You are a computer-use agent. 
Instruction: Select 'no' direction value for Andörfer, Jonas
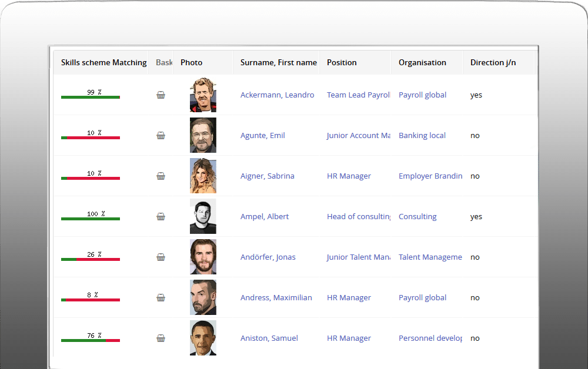[x=475, y=257]
